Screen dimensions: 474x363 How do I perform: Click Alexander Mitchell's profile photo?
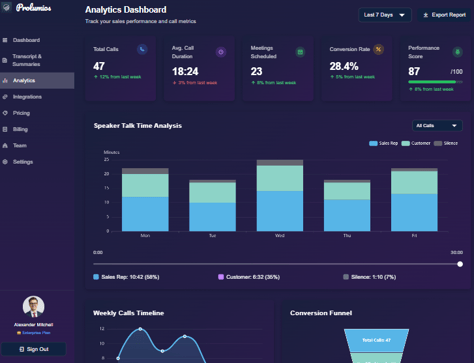(x=33, y=307)
